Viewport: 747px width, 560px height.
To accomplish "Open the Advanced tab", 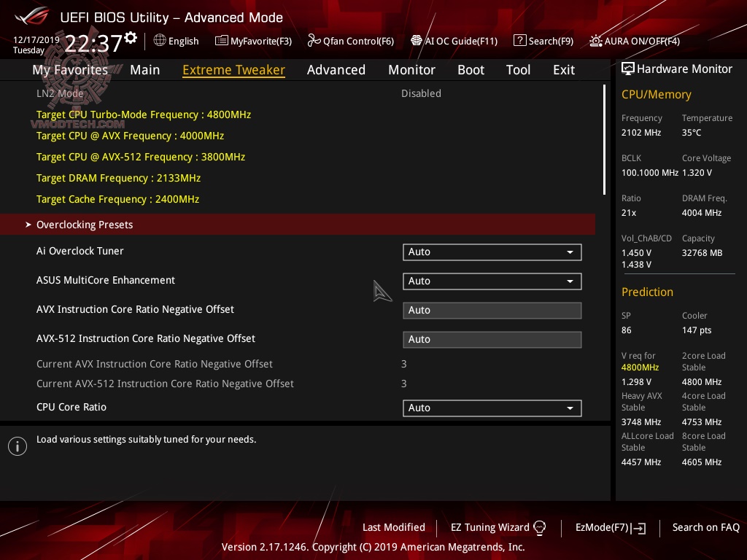I will pos(336,69).
